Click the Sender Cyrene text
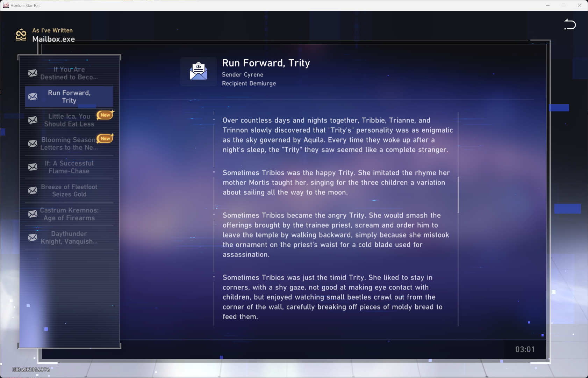The width and height of the screenshot is (588, 378). point(242,74)
